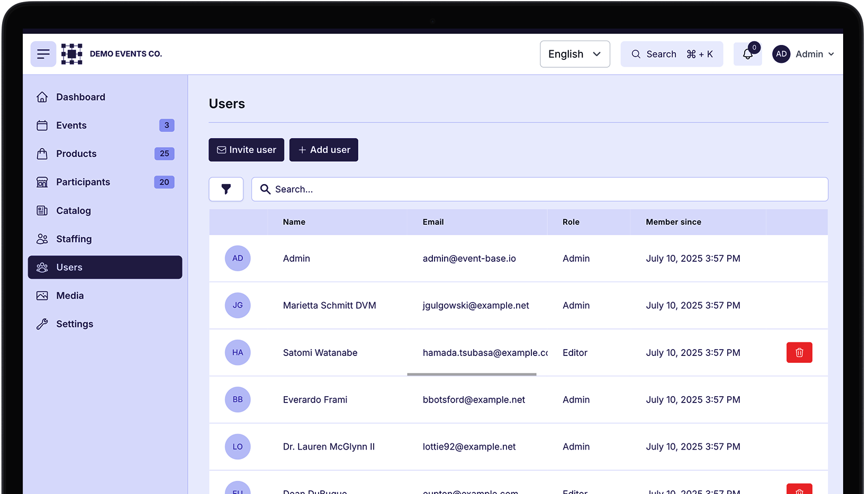Click the Role column header
This screenshot has height=494, width=868.
(x=571, y=222)
